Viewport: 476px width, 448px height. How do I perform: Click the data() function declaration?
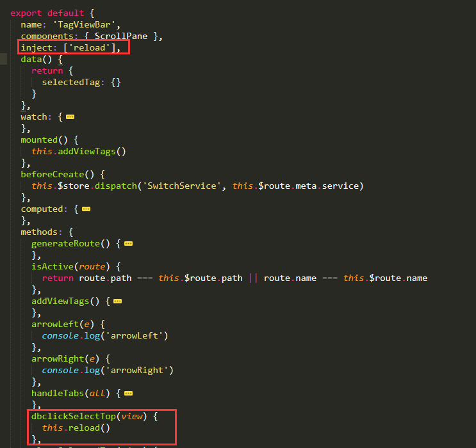tap(42, 60)
